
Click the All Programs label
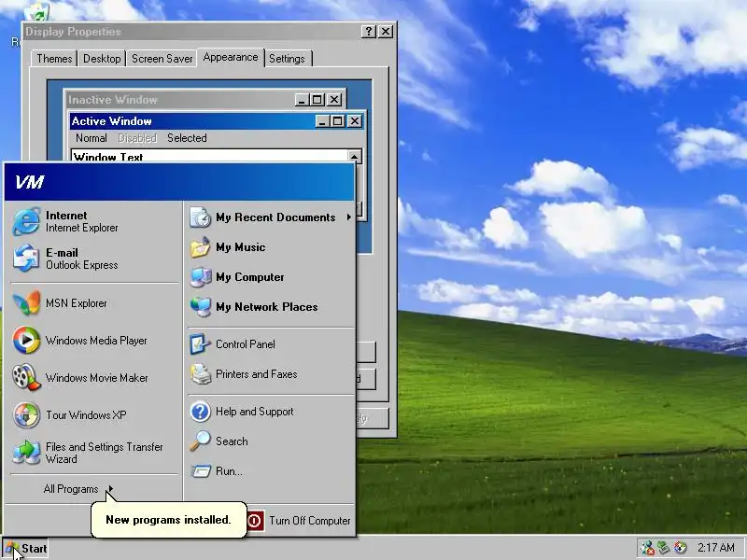click(71, 489)
